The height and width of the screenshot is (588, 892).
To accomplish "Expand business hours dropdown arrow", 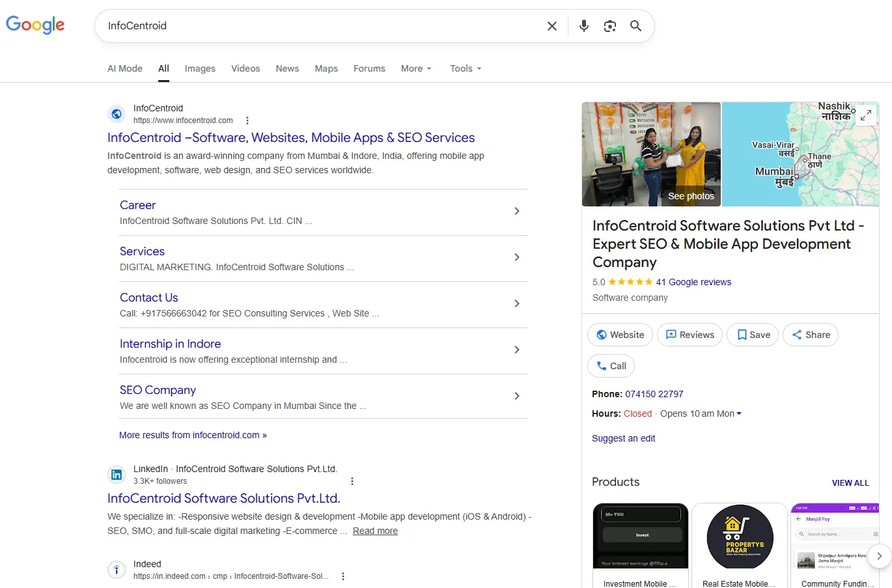I will [739, 413].
